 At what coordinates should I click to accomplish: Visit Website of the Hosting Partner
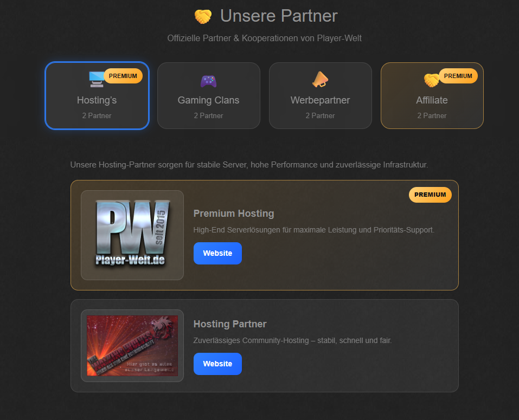(x=217, y=364)
